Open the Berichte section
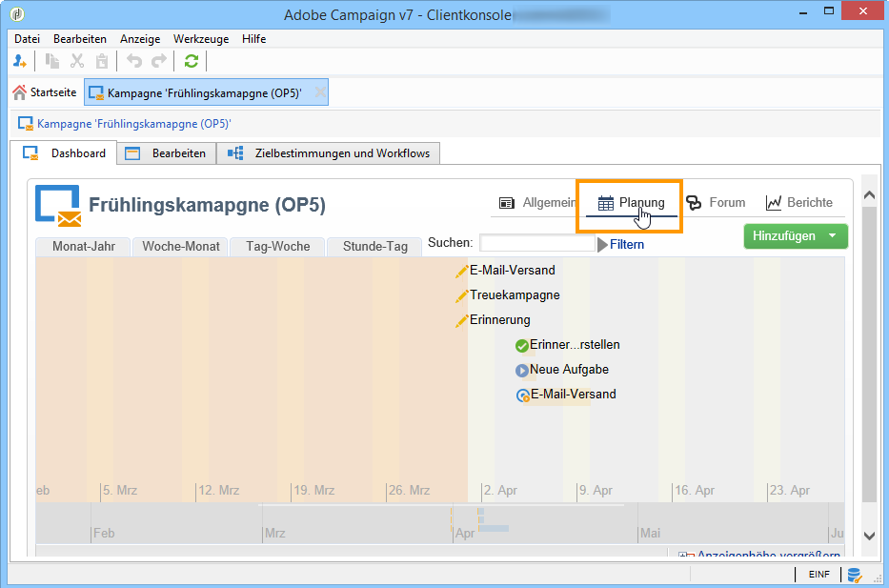 click(x=798, y=202)
